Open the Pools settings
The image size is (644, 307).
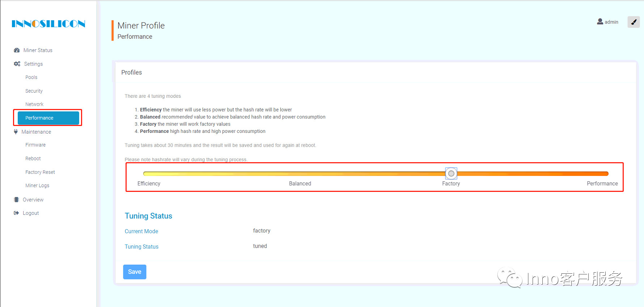pos(31,77)
